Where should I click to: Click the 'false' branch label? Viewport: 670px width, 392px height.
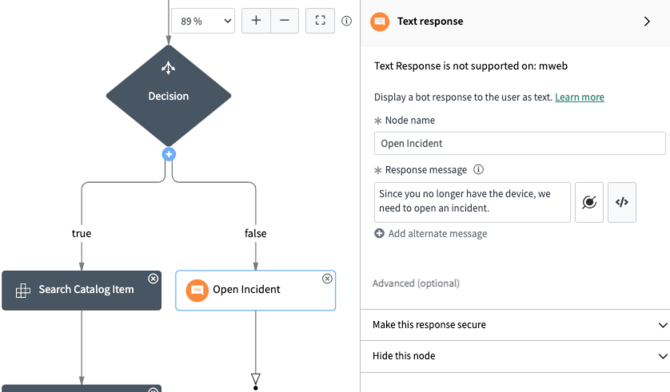click(x=256, y=233)
